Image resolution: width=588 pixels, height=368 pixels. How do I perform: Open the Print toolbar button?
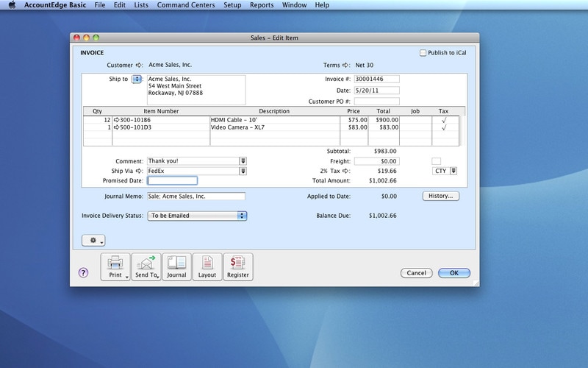[115, 266]
